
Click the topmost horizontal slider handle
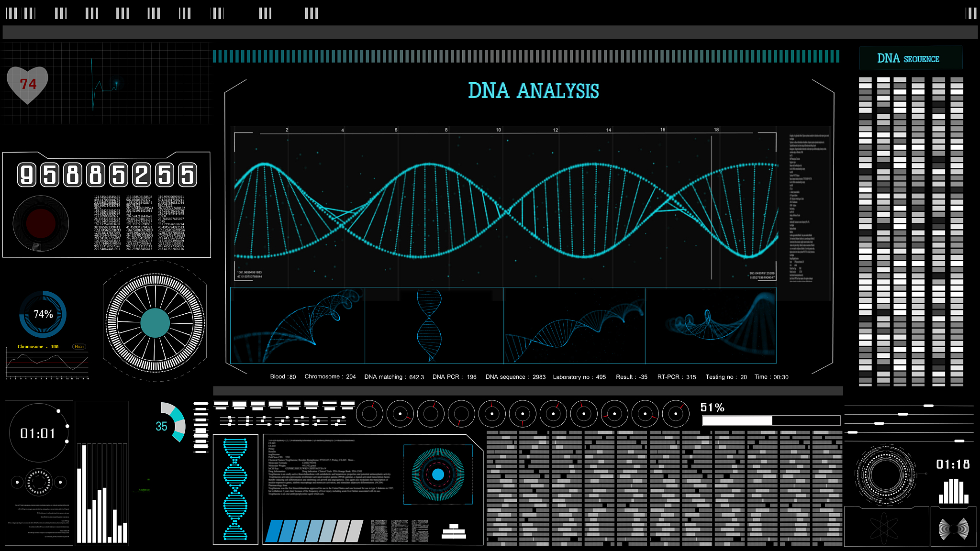click(928, 406)
